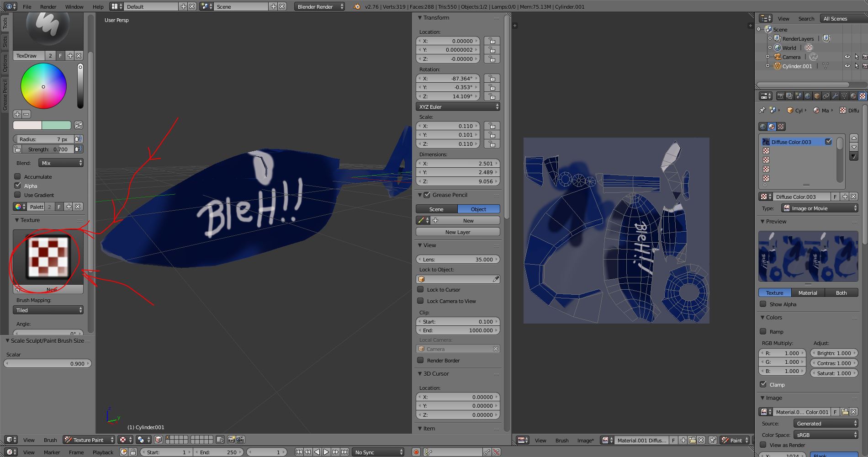Jump to the last frame in timeline
The image size is (868, 457).
pos(344,452)
